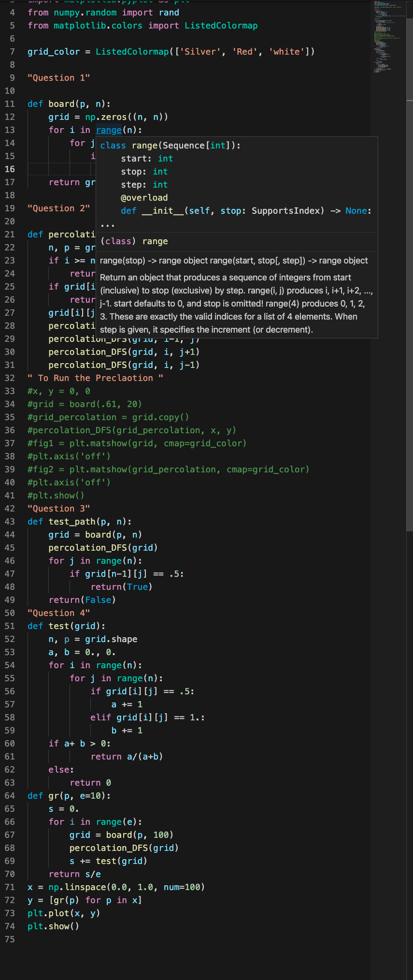413x980 pixels.
Task: Click 'elif grid[i][j] == 1.:' line
Action: coord(148,717)
